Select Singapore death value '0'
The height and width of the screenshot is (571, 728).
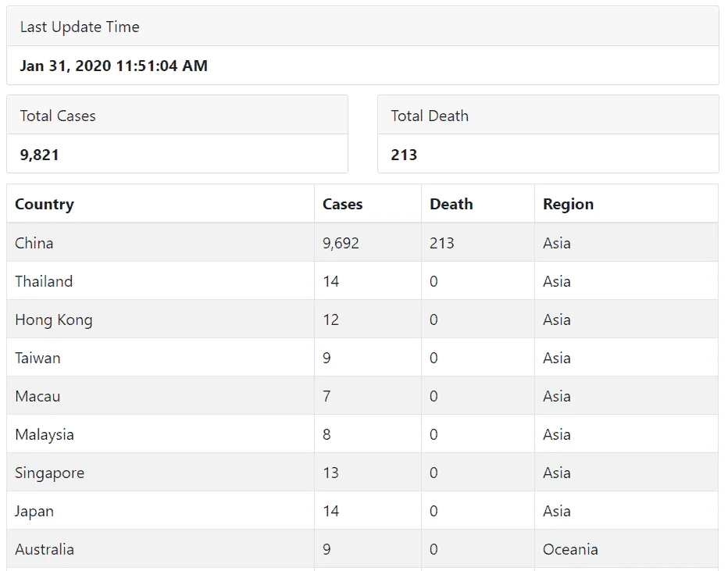click(434, 473)
